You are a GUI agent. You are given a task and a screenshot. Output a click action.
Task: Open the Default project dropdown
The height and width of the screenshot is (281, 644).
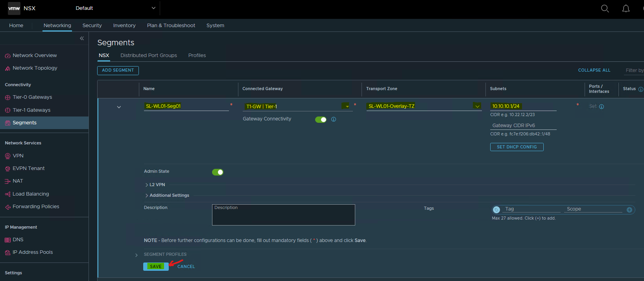pos(116,8)
